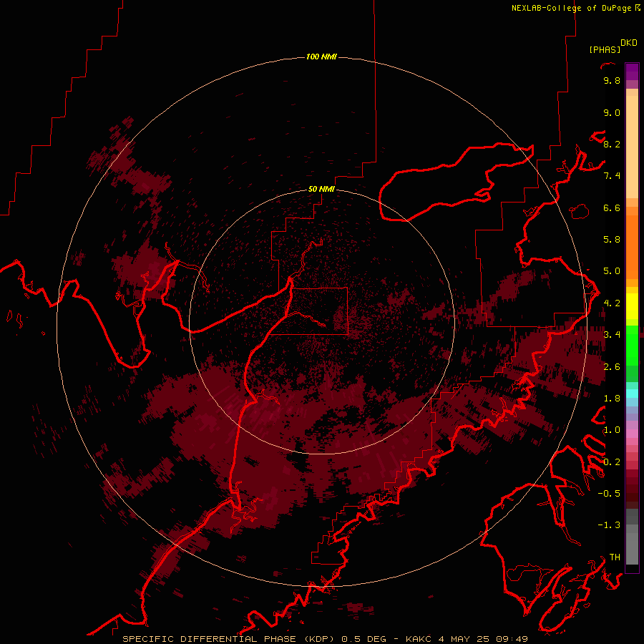Click the 4 MAY 25 date in the caption
The image size is (644, 644).
click(464, 639)
